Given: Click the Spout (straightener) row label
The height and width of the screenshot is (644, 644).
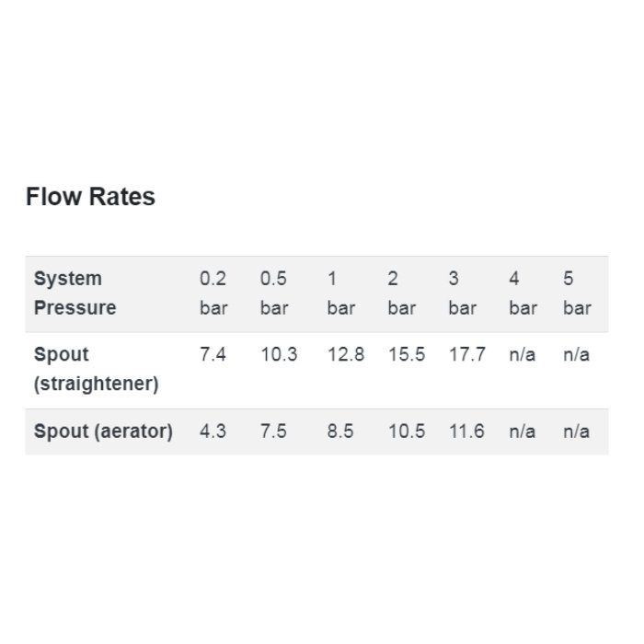Looking at the screenshot, I should pos(96,369).
